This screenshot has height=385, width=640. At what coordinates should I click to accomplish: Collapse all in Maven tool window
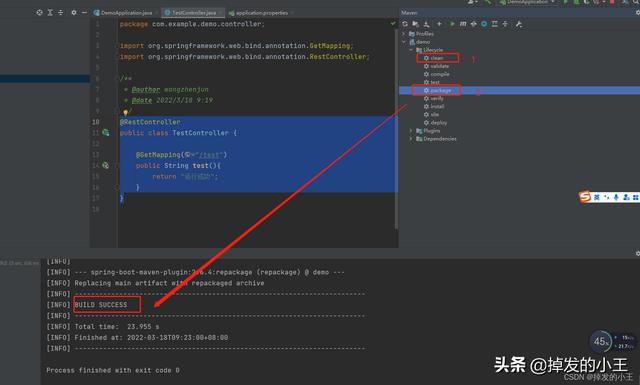pos(505,24)
